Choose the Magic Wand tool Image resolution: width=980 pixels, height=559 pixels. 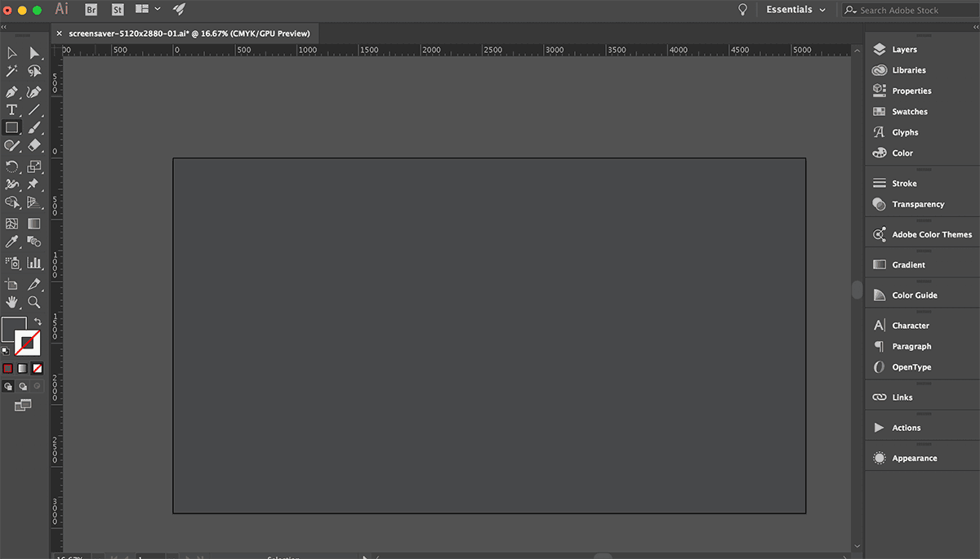pos(11,72)
